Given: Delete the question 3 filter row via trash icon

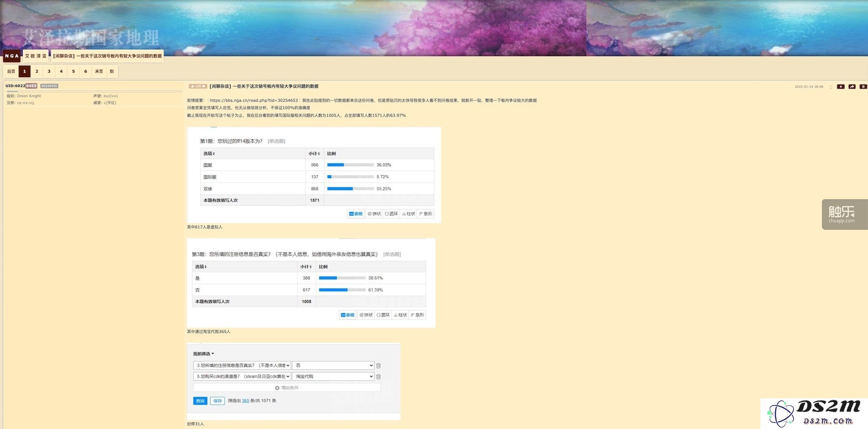Looking at the screenshot, I should coord(379,366).
